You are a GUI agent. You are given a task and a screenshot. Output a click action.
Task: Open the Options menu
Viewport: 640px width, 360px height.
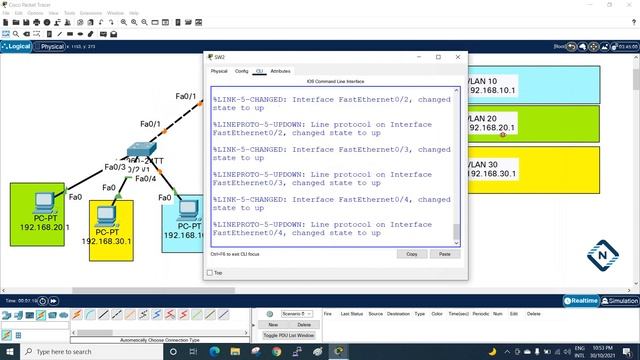(x=36, y=13)
